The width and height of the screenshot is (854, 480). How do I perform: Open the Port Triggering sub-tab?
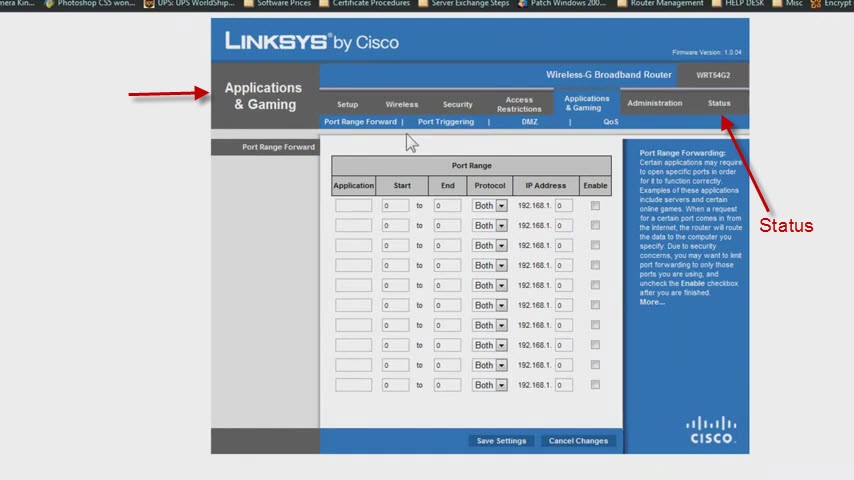click(x=446, y=121)
